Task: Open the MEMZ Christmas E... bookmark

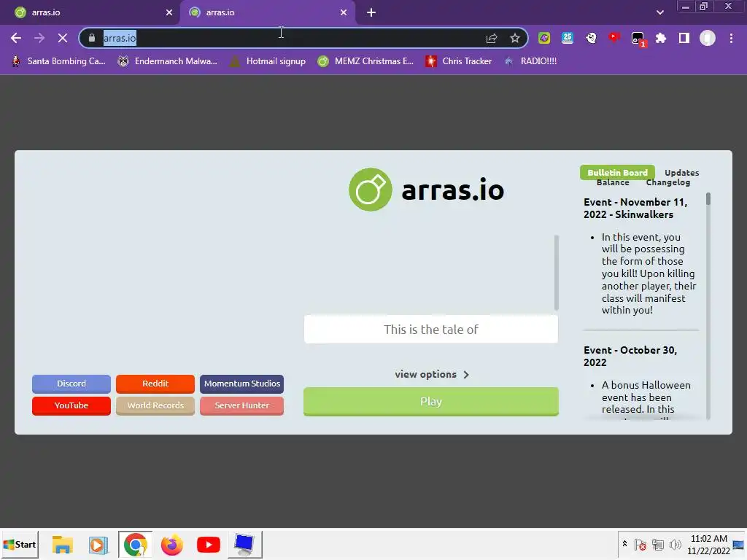Action: [x=365, y=61]
